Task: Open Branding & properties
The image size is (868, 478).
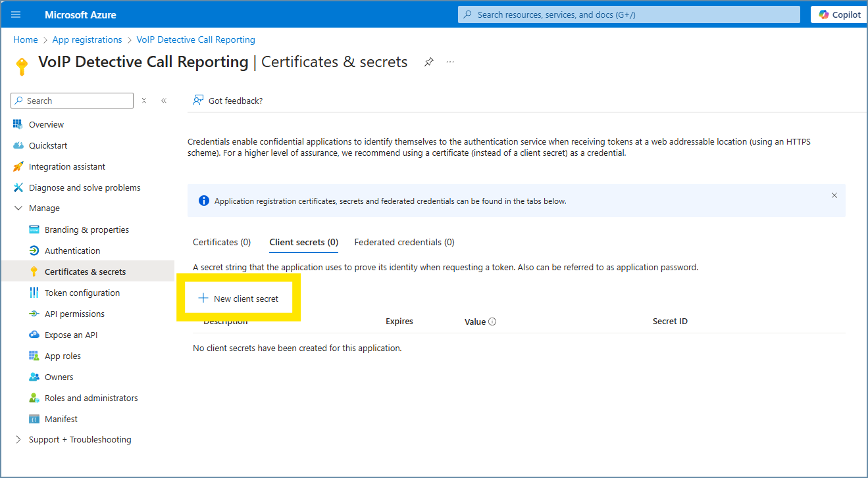Action: (x=87, y=229)
